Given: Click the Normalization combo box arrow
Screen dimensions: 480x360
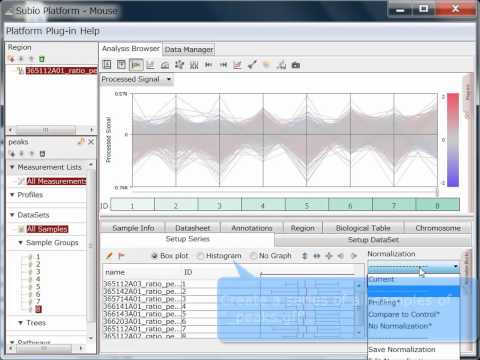Looking at the screenshot, I should pos(455,267).
